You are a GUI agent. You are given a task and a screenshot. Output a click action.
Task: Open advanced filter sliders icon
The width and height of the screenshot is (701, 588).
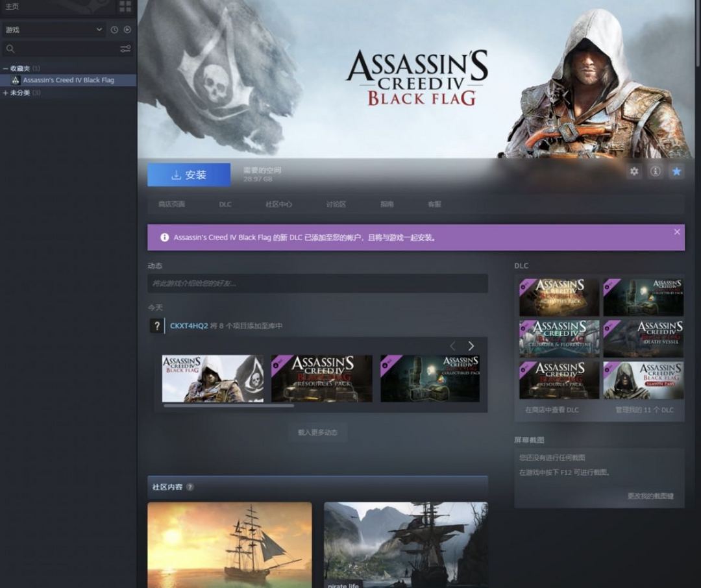click(125, 49)
